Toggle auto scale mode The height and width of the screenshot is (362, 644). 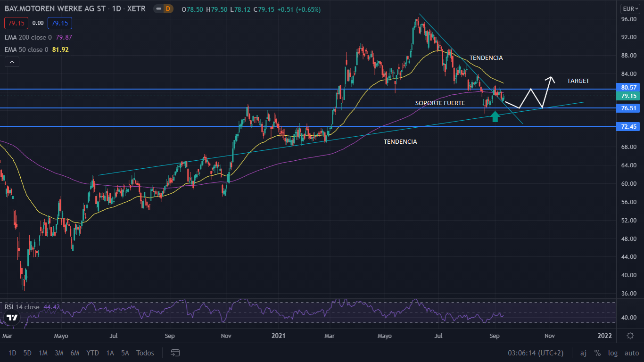click(x=631, y=353)
